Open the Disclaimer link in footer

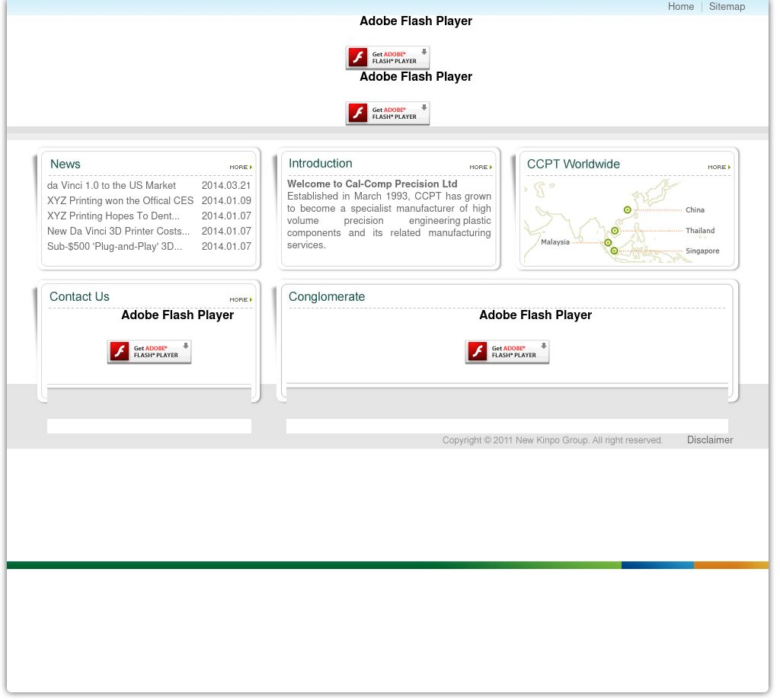(x=709, y=440)
